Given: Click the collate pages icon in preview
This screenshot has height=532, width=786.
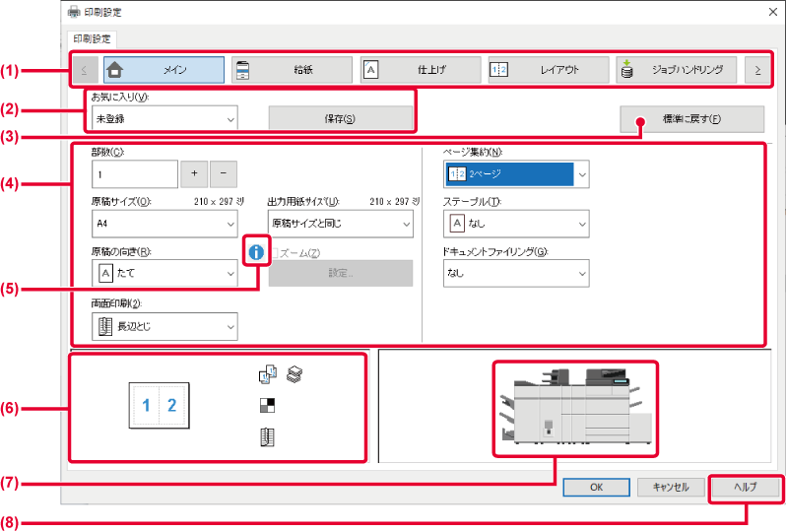Looking at the screenshot, I should tap(268, 374).
